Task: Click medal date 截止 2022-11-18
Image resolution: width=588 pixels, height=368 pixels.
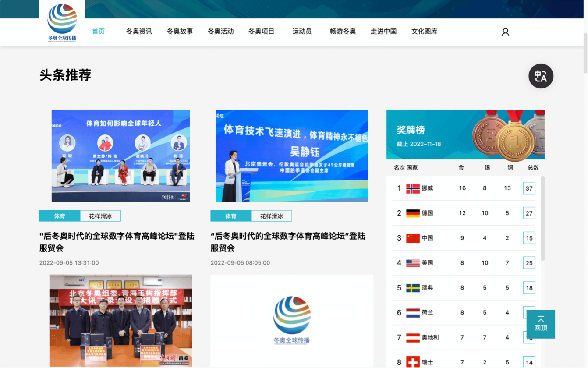Action: [x=419, y=144]
